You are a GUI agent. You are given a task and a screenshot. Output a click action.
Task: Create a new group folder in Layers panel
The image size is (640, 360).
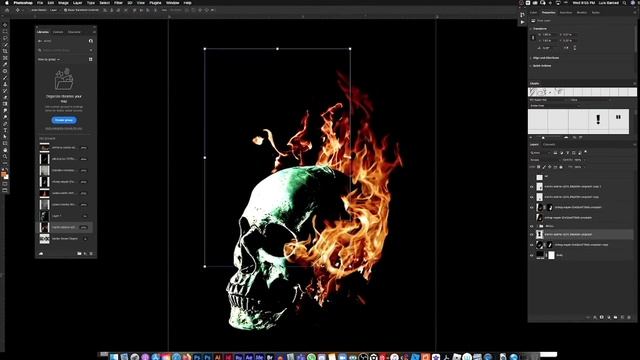click(x=616, y=317)
